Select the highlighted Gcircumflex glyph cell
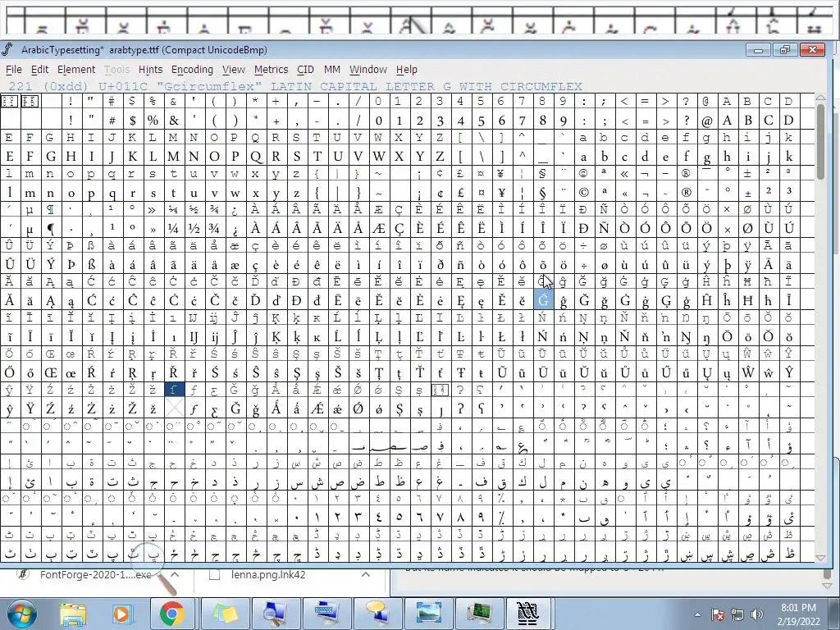This screenshot has width=840, height=630. tap(543, 300)
